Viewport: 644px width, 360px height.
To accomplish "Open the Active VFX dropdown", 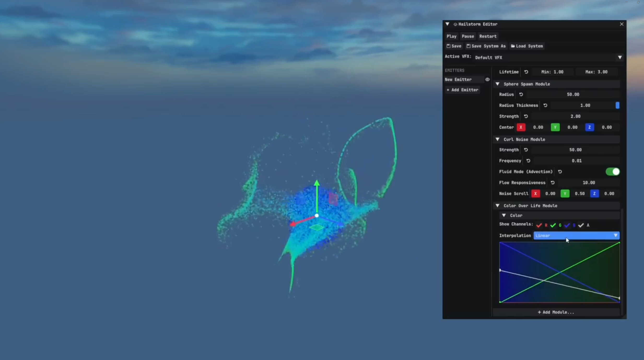I will pyautogui.click(x=548, y=58).
